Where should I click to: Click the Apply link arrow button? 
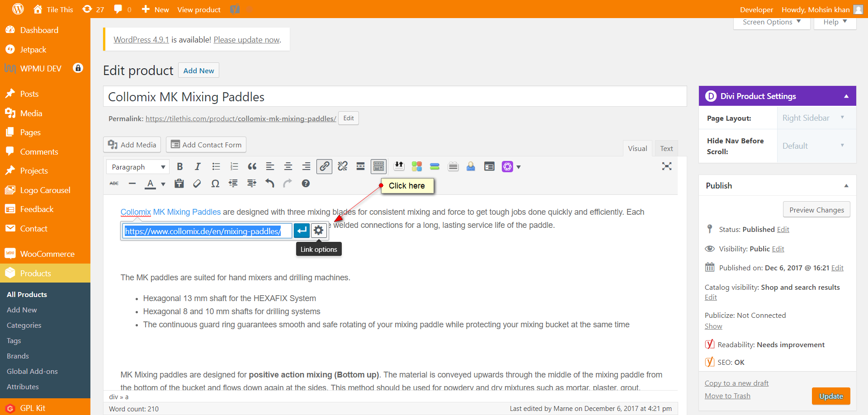pos(302,231)
